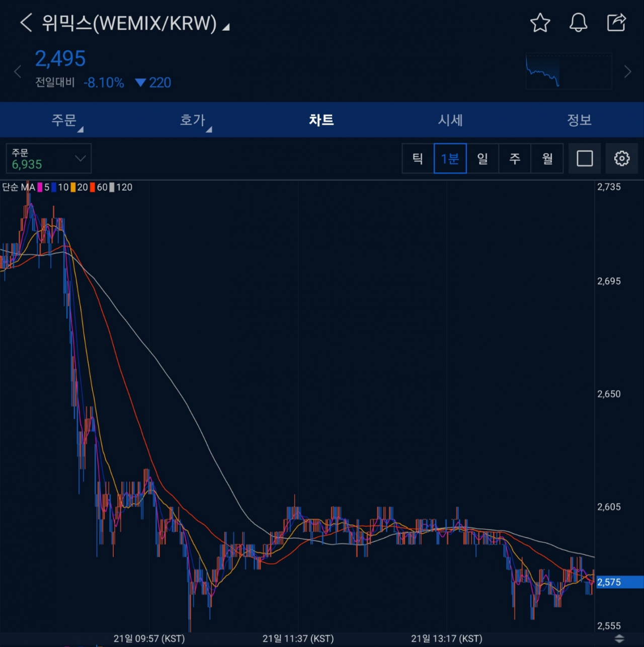Go to previous coin with left chevron

(x=18, y=72)
